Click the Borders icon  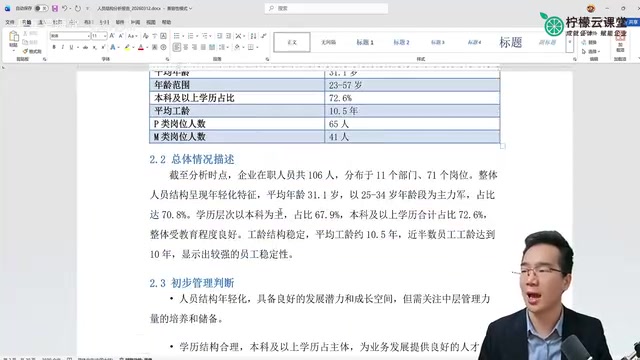251,47
